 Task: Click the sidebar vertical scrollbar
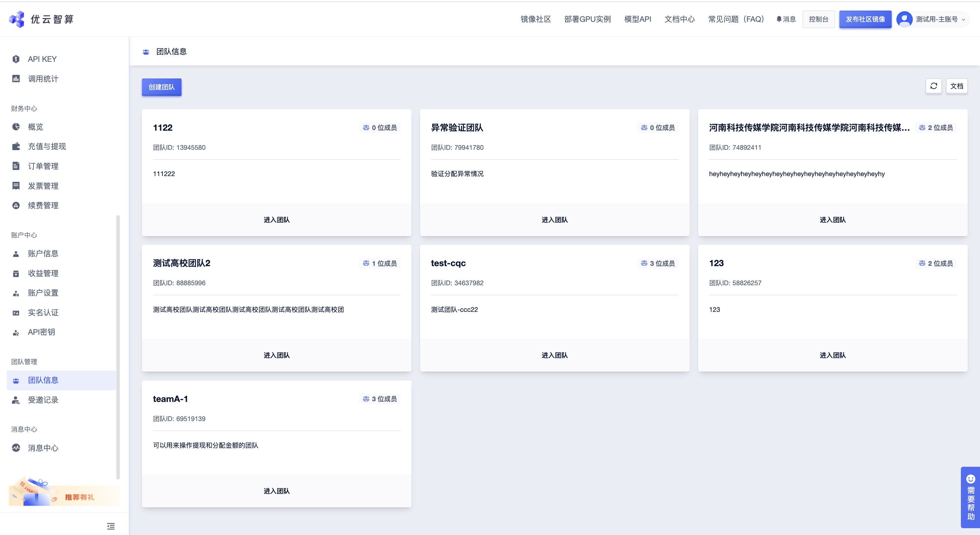[x=118, y=346]
